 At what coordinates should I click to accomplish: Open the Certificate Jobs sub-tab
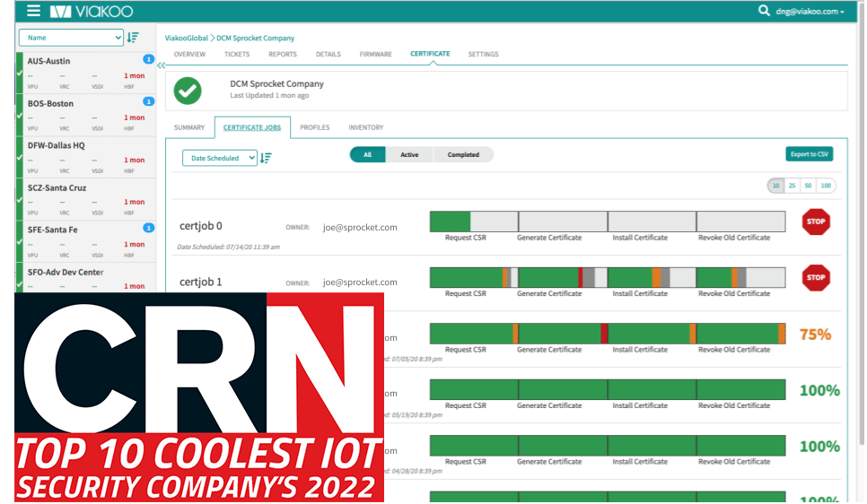tap(252, 127)
